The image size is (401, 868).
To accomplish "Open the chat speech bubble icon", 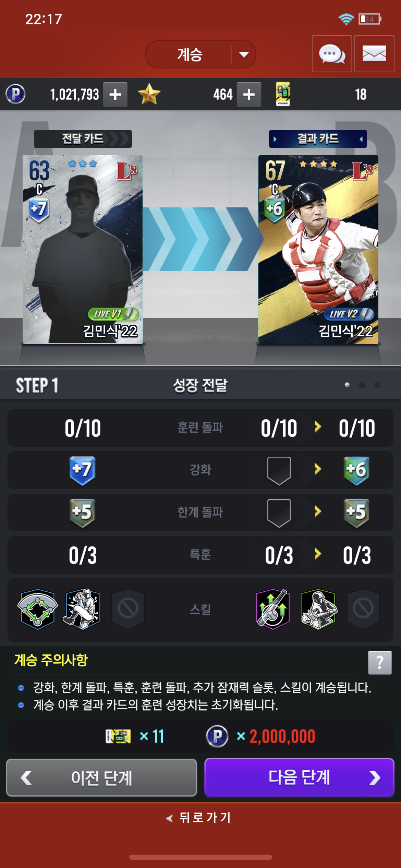I will pos(332,54).
